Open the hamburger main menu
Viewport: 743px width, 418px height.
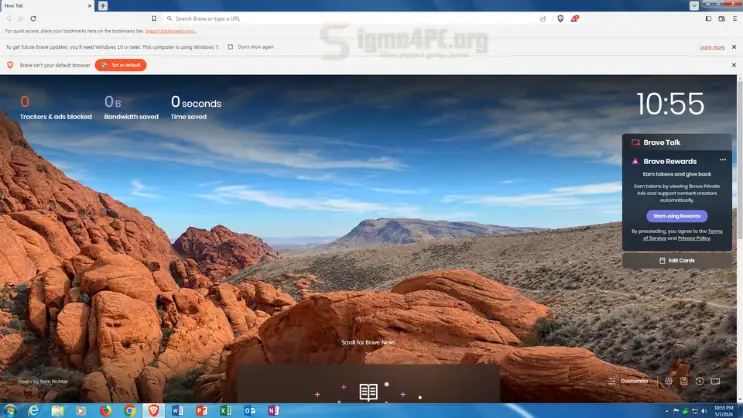[734, 18]
